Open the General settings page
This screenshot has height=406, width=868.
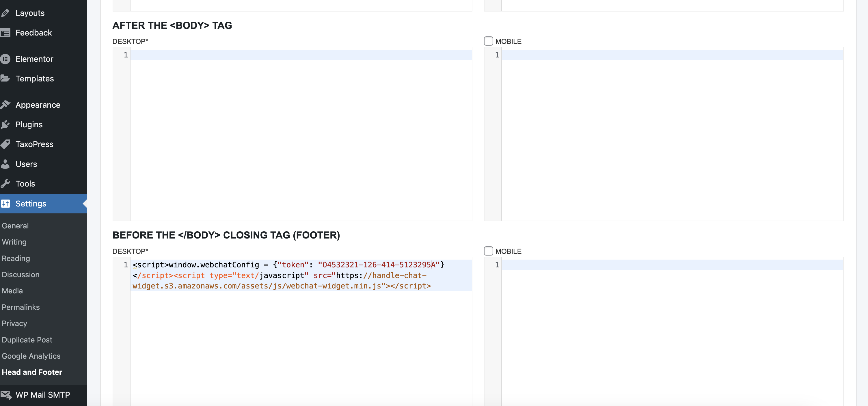tap(15, 226)
